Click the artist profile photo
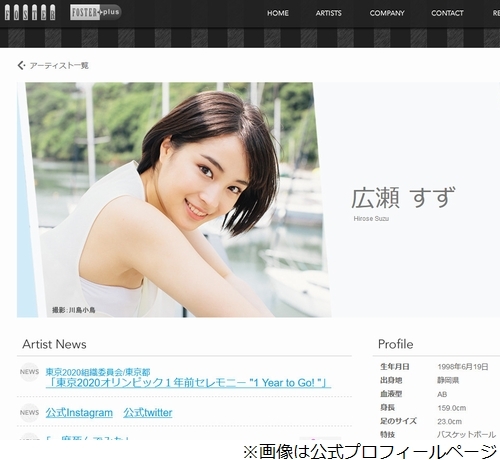500x460 pixels. point(174,200)
